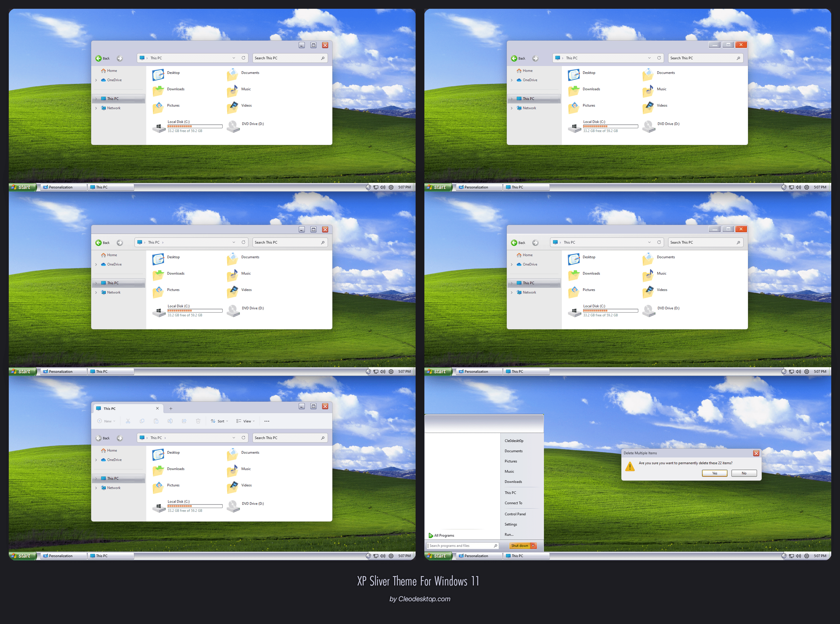Image resolution: width=840 pixels, height=624 pixels.
Task: Expand the Shut down options arrow
Action: [x=533, y=545]
